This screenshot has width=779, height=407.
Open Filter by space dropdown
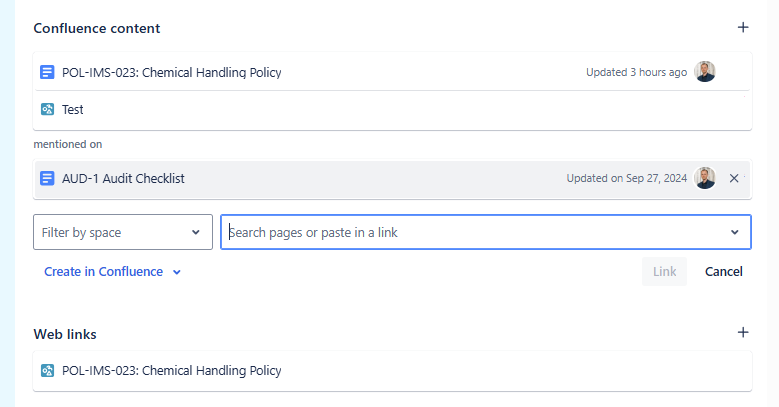tap(123, 232)
